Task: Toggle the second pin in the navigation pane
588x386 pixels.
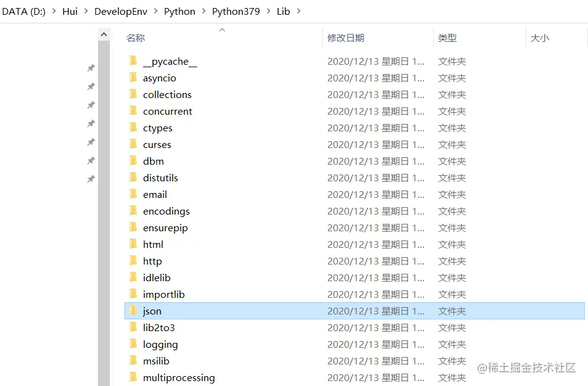Action: (91, 84)
